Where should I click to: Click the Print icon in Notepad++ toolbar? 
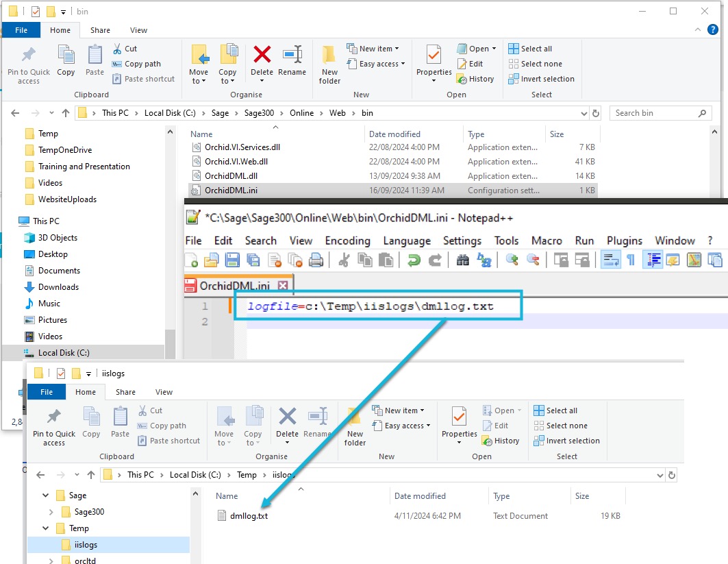pyautogui.click(x=316, y=260)
